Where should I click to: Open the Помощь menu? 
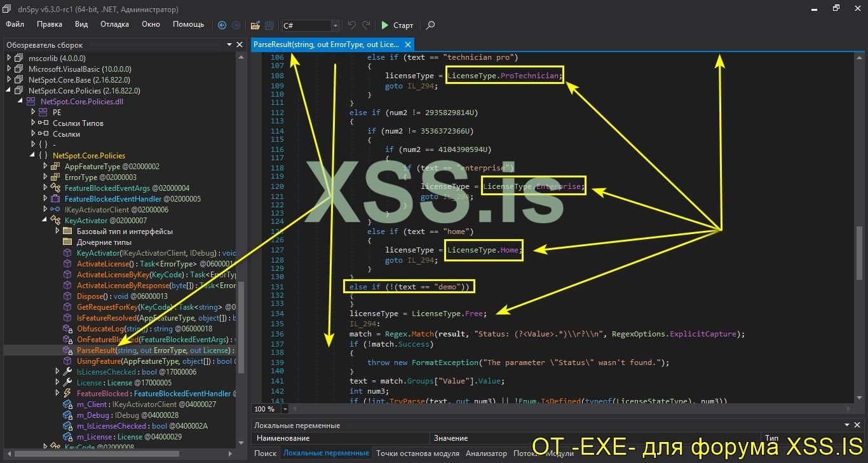[189, 24]
